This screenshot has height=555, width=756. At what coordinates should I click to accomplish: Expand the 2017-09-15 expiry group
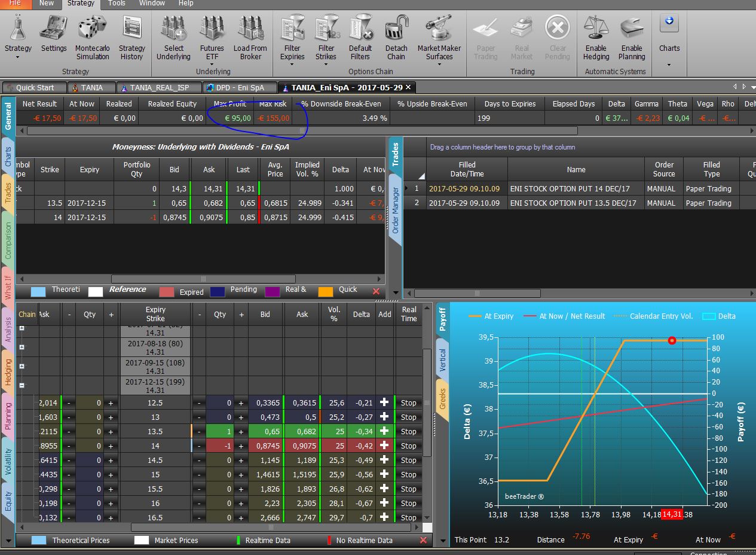22,366
